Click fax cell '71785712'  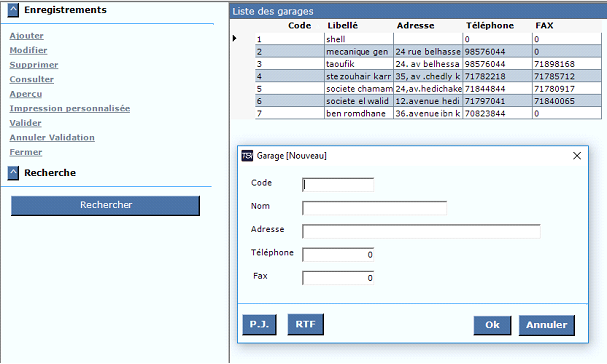coord(567,76)
